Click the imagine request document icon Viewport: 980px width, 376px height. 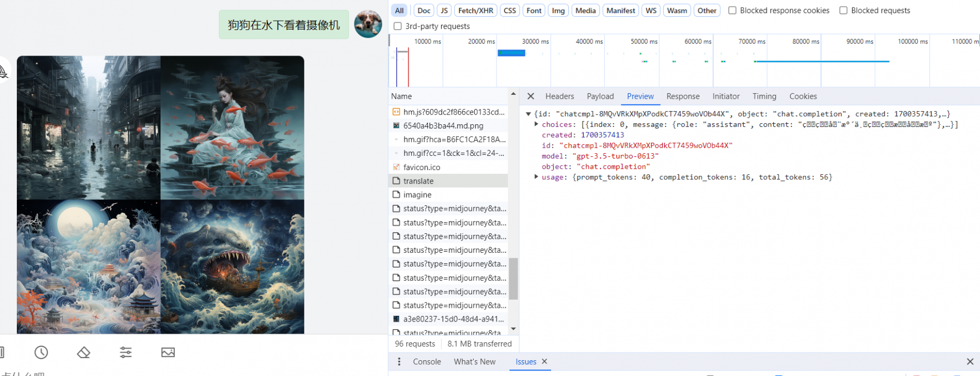pos(396,195)
